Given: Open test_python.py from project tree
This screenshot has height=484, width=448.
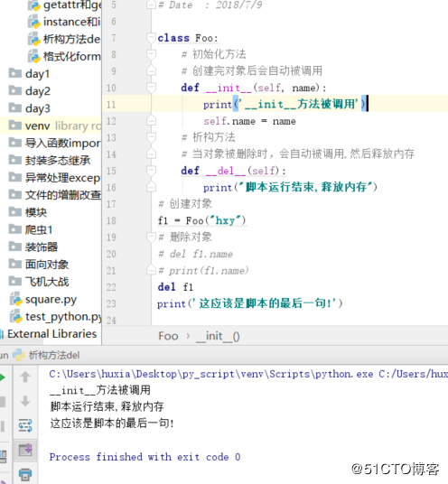Looking at the screenshot, I should (56, 317).
